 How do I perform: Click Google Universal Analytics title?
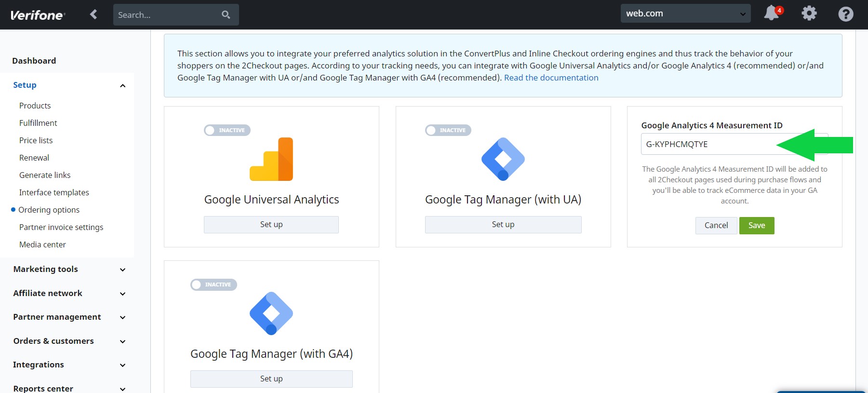271,200
